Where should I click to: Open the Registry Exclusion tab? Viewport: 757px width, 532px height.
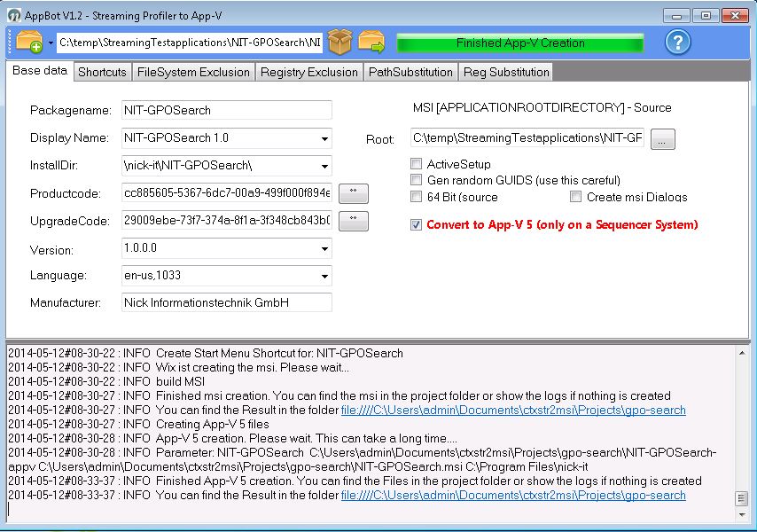pyautogui.click(x=309, y=73)
